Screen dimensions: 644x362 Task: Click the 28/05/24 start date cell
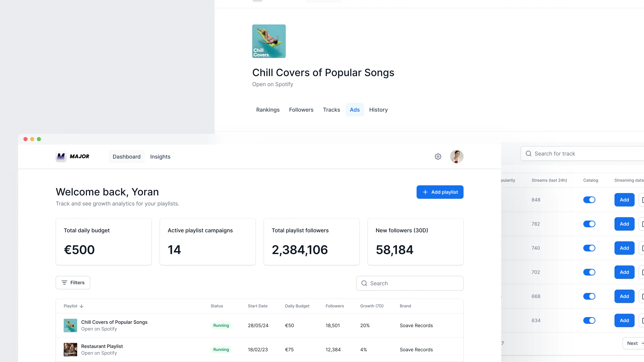(258, 325)
